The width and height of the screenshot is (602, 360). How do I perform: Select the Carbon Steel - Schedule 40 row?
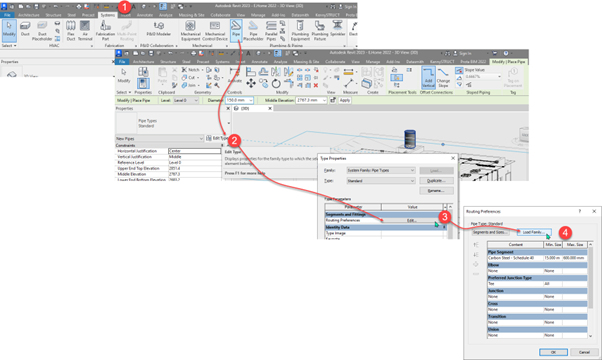click(537, 258)
